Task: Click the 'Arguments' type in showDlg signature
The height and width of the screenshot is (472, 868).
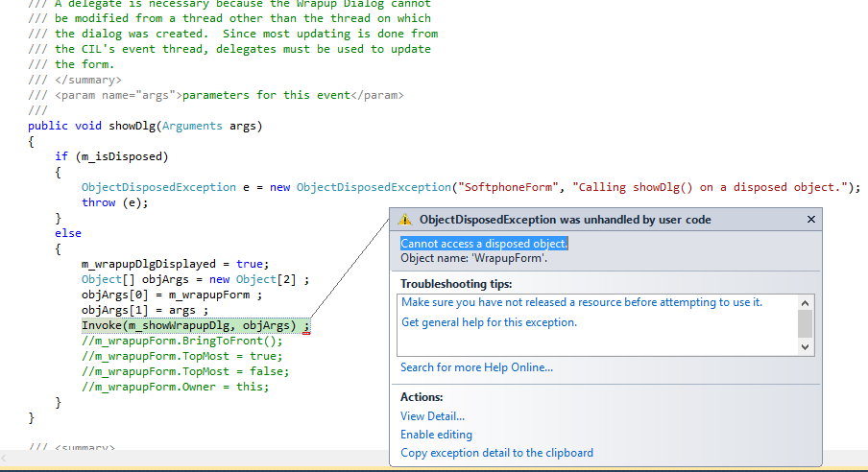Action: (x=192, y=126)
